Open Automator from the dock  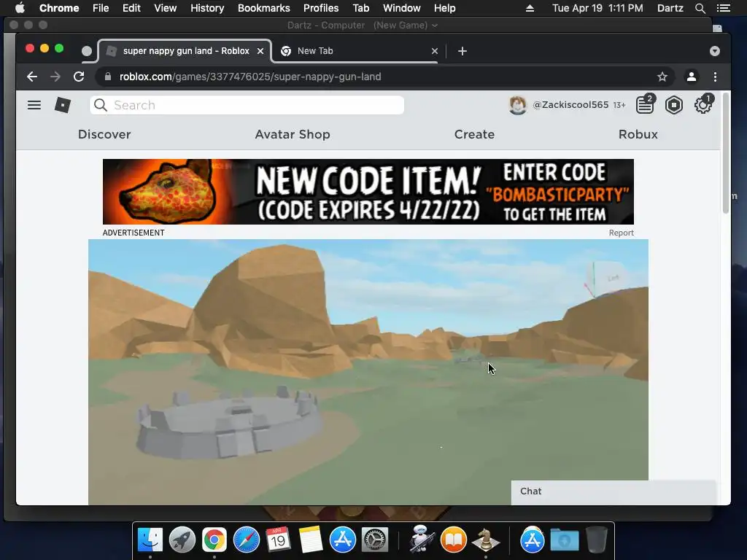[x=422, y=539]
